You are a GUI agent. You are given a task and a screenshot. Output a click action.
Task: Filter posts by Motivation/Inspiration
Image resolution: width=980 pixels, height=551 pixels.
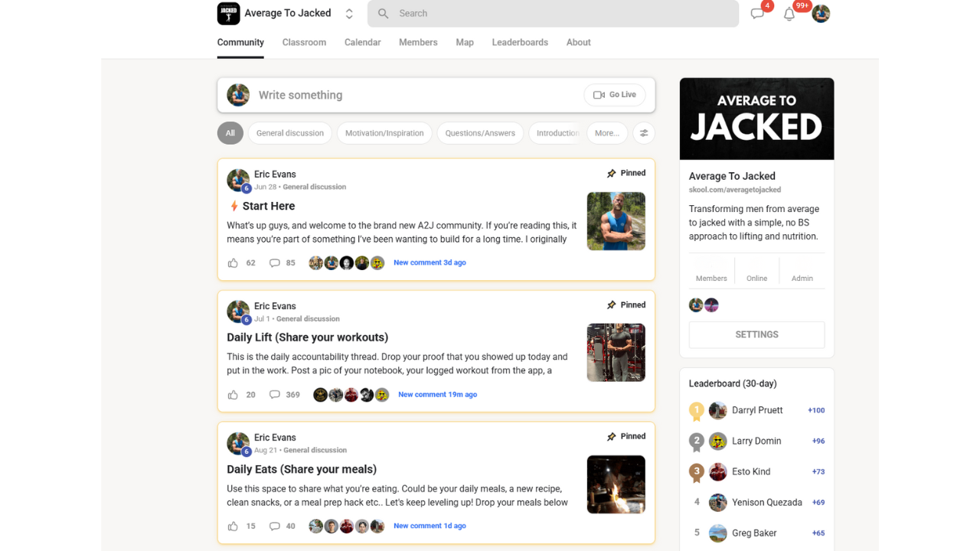pyautogui.click(x=384, y=133)
